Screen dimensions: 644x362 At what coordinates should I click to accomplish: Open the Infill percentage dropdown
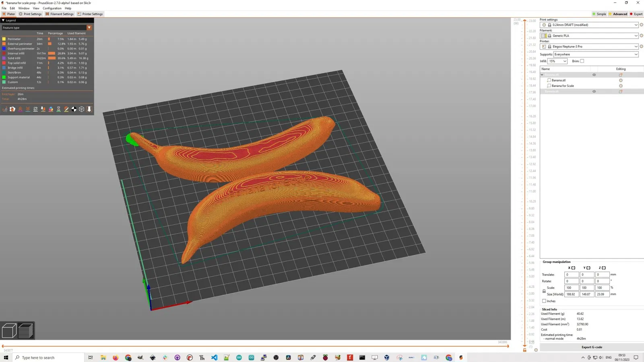557,61
